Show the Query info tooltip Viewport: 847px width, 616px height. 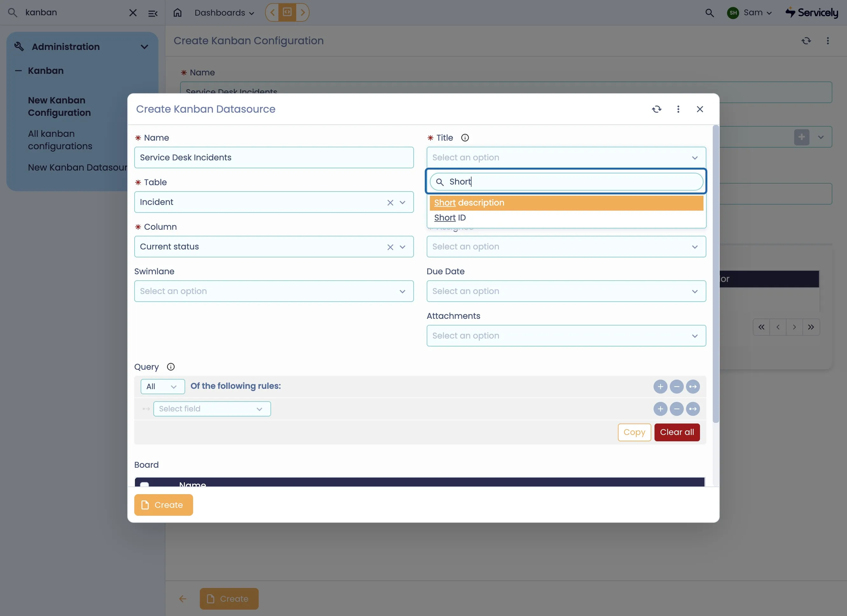coord(171,367)
